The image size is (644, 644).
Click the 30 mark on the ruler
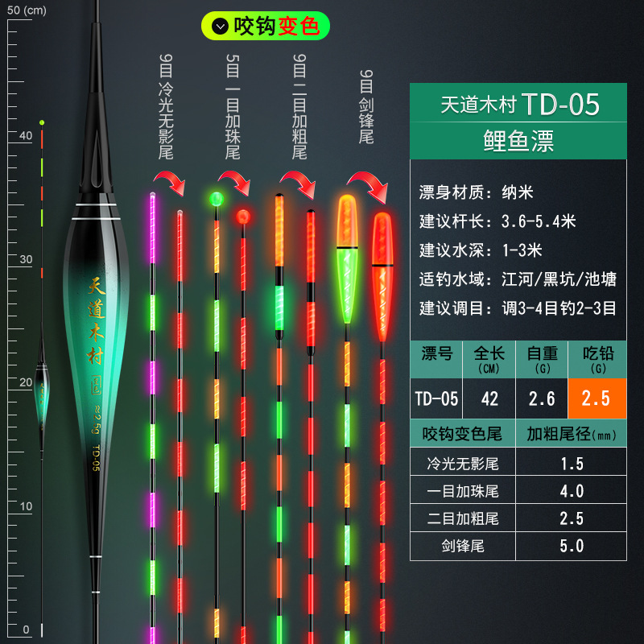(26, 259)
